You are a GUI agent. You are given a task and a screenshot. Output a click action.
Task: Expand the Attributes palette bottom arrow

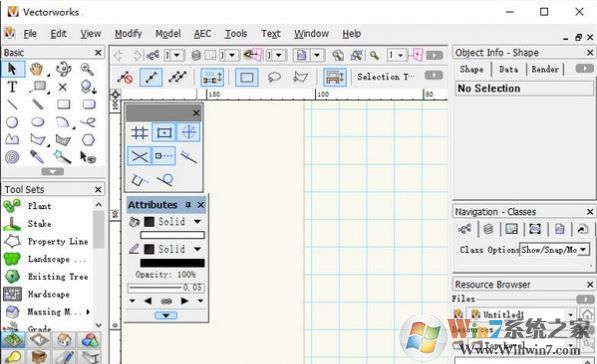coord(166,315)
